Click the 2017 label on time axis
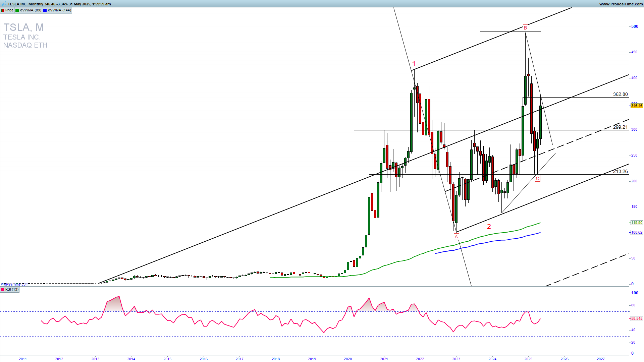The height and width of the screenshot is (362, 644). (x=239, y=359)
